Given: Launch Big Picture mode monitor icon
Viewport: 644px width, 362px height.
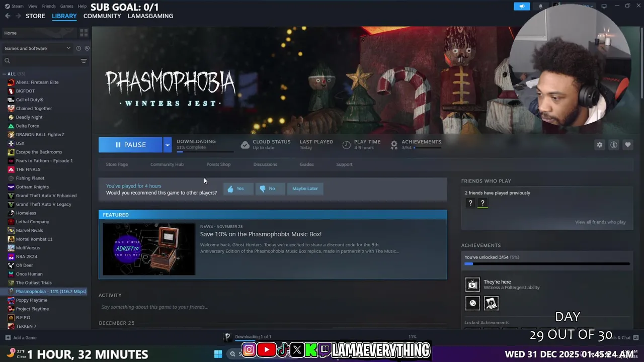Looking at the screenshot, I should [604, 6].
